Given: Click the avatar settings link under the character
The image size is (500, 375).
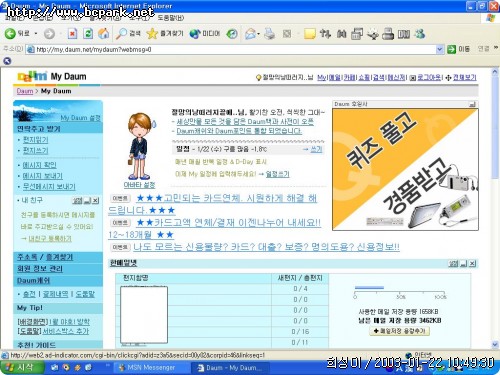Looking at the screenshot, I should [x=139, y=185].
